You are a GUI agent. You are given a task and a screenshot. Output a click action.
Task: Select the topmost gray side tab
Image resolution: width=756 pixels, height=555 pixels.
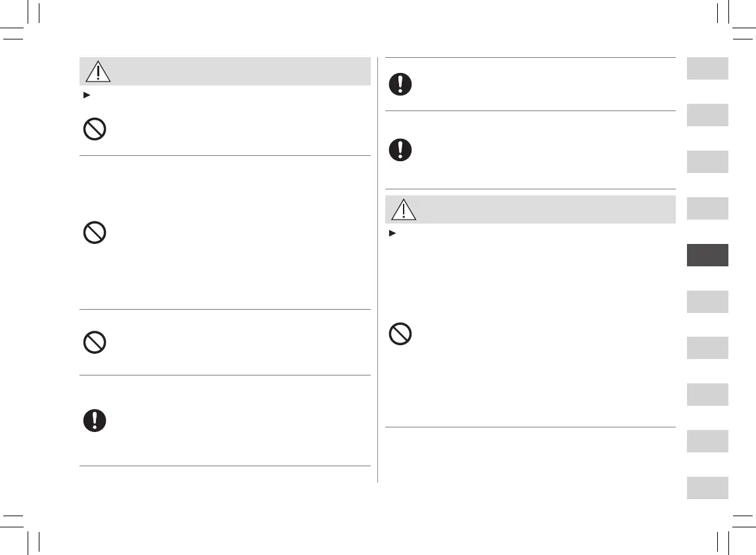point(707,68)
